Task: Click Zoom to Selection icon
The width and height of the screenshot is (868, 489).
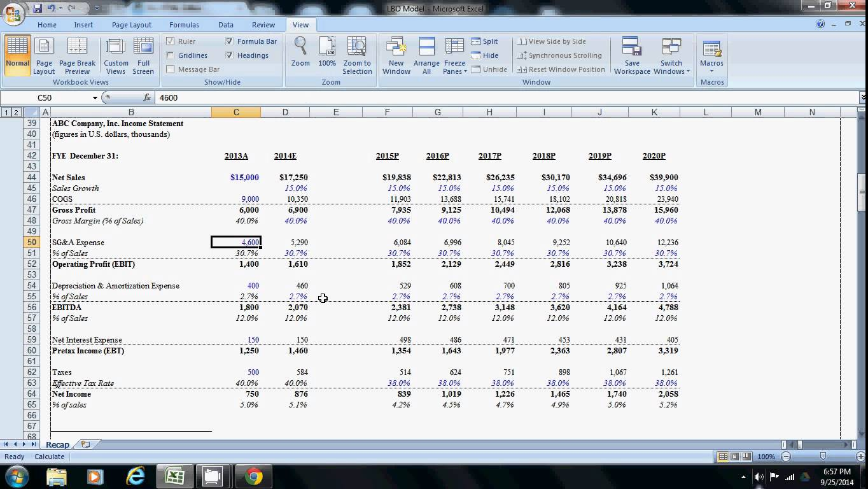Action: pyautogui.click(x=357, y=55)
